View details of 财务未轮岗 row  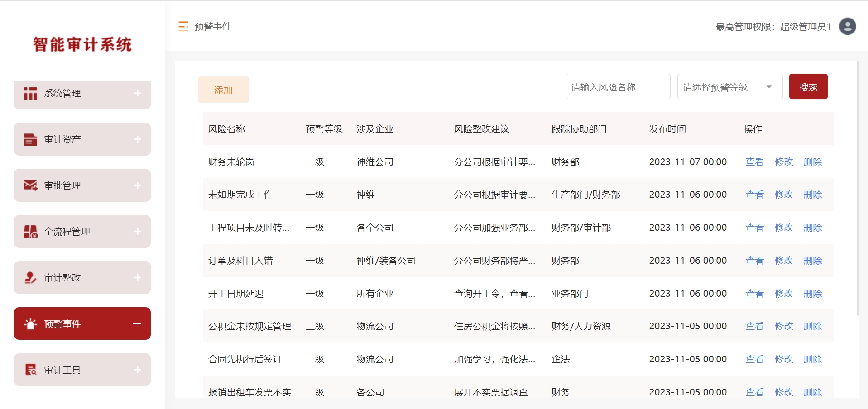pos(754,162)
